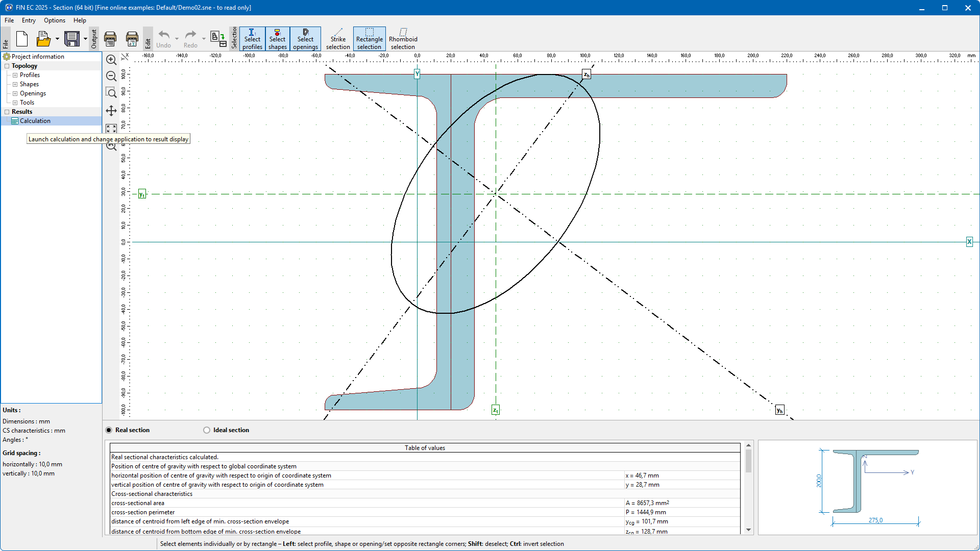Click the table scrollbar down arrow
The width and height of the screenshot is (980, 551).
(749, 530)
